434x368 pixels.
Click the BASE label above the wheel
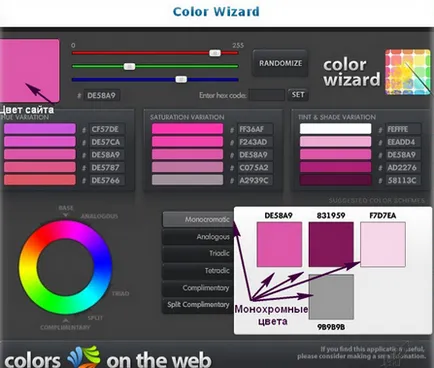point(66,208)
